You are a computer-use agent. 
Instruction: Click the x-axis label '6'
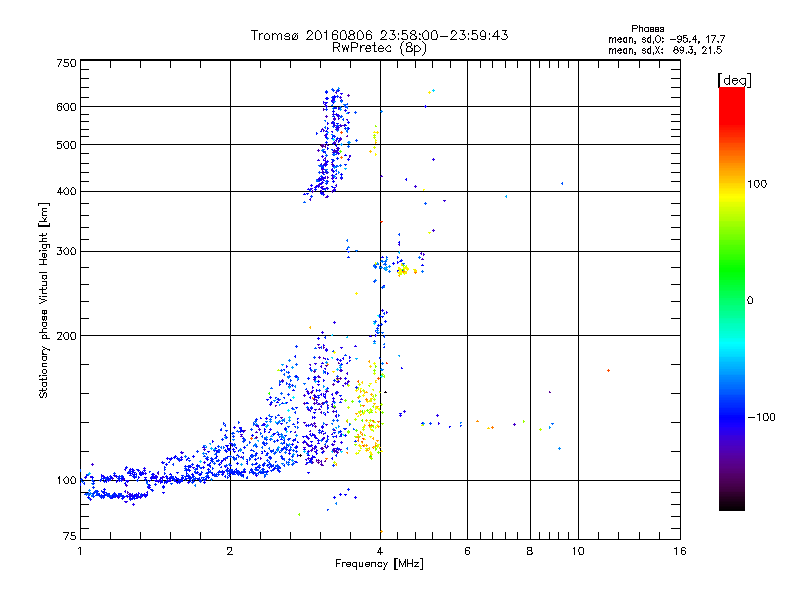[x=467, y=551]
